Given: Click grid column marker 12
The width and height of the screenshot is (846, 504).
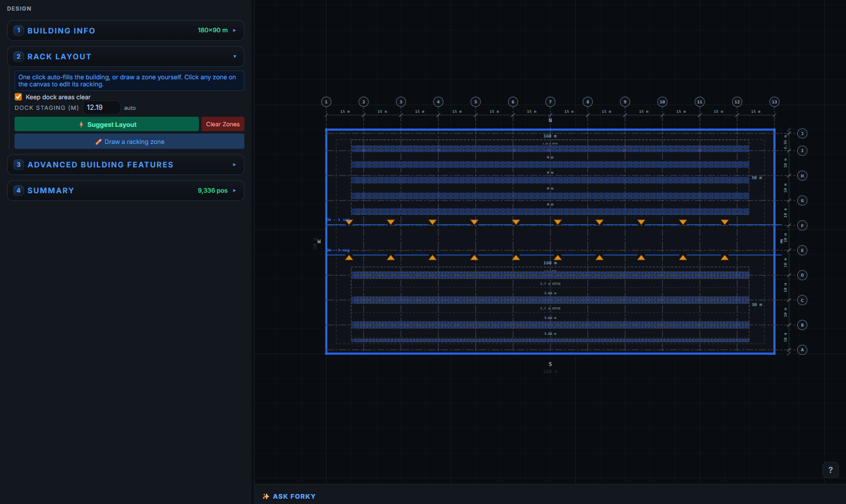Looking at the screenshot, I should tap(737, 102).
